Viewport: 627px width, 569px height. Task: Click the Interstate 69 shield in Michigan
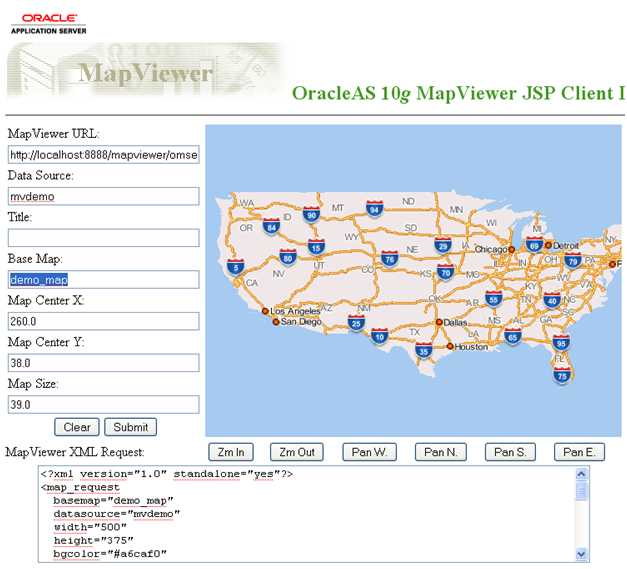[x=534, y=245]
